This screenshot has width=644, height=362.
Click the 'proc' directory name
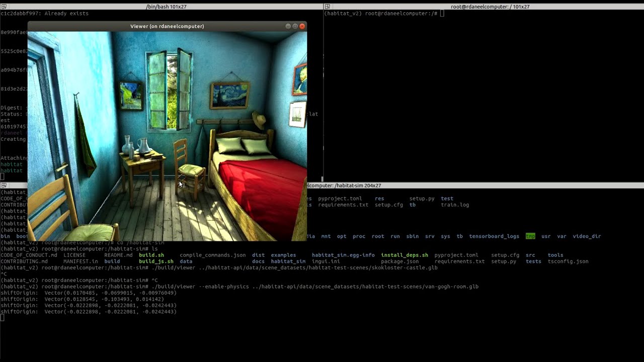pyautogui.click(x=359, y=236)
